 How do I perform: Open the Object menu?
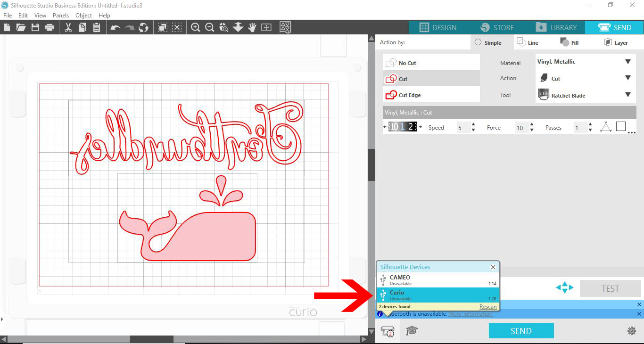click(x=84, y=16)
